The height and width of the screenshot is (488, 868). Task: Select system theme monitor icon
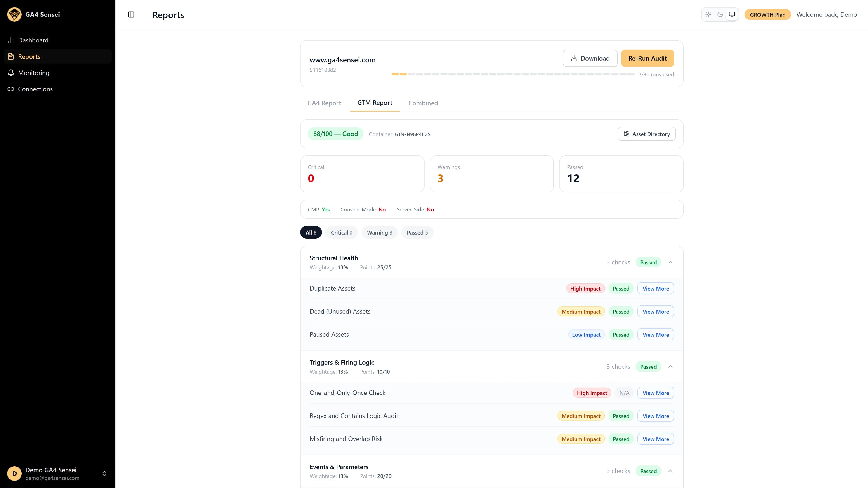tap(732, 14)
